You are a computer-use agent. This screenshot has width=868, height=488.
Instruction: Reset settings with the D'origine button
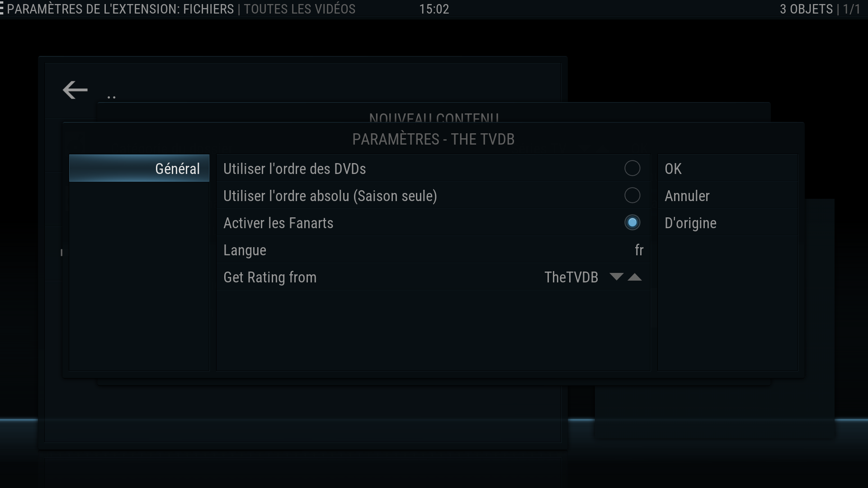click(727, 222)
